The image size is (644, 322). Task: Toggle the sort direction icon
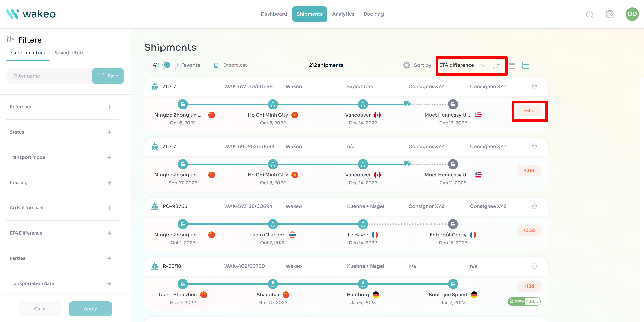pyautogui.click(x=497, y=65)
